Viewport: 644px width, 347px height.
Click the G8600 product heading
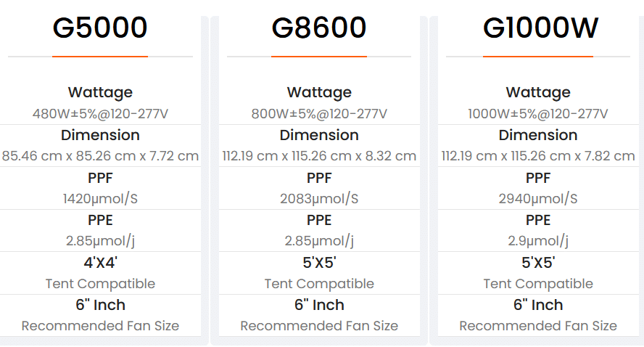coord(318,28)
